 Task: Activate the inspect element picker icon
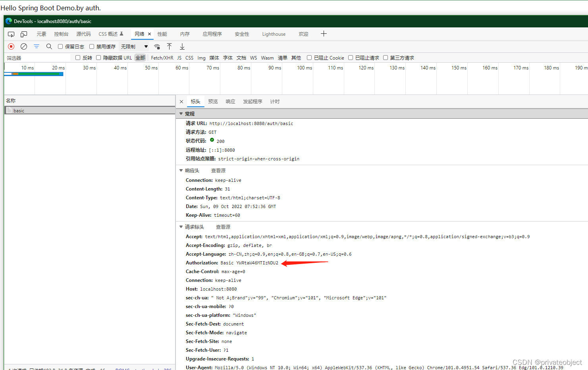[11, 34]
